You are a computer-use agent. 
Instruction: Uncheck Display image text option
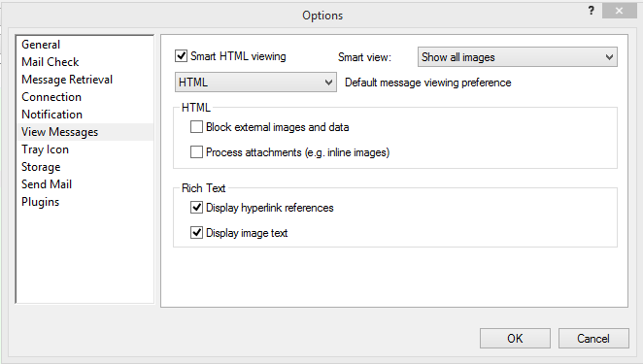pos(196,232)
